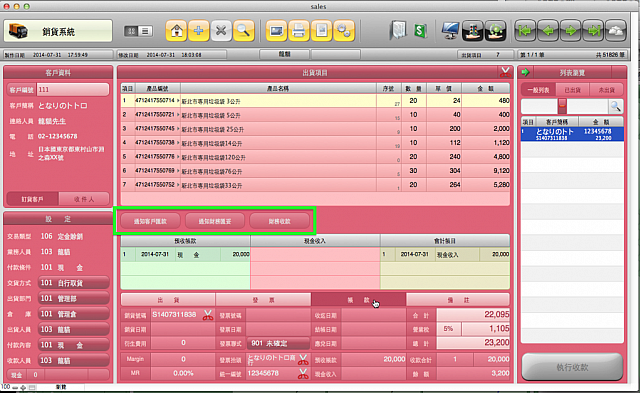
Task: Click prepayment row dated 2014-07-31 現金
Action: click(186, 254)
